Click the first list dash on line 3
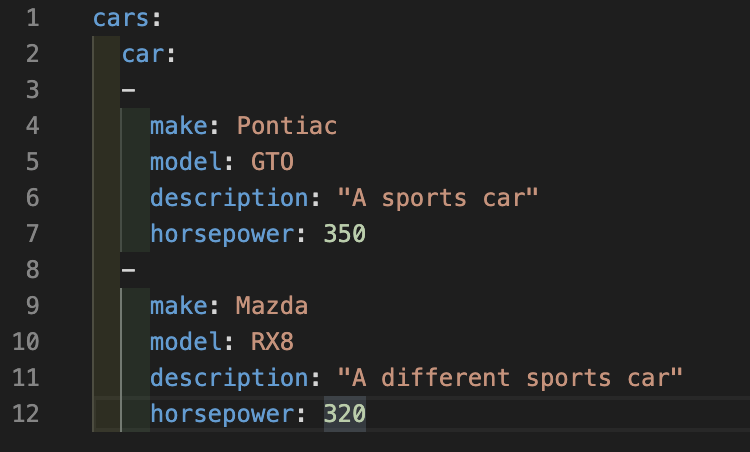Viewport: 750px width, 452px height. 129,90
